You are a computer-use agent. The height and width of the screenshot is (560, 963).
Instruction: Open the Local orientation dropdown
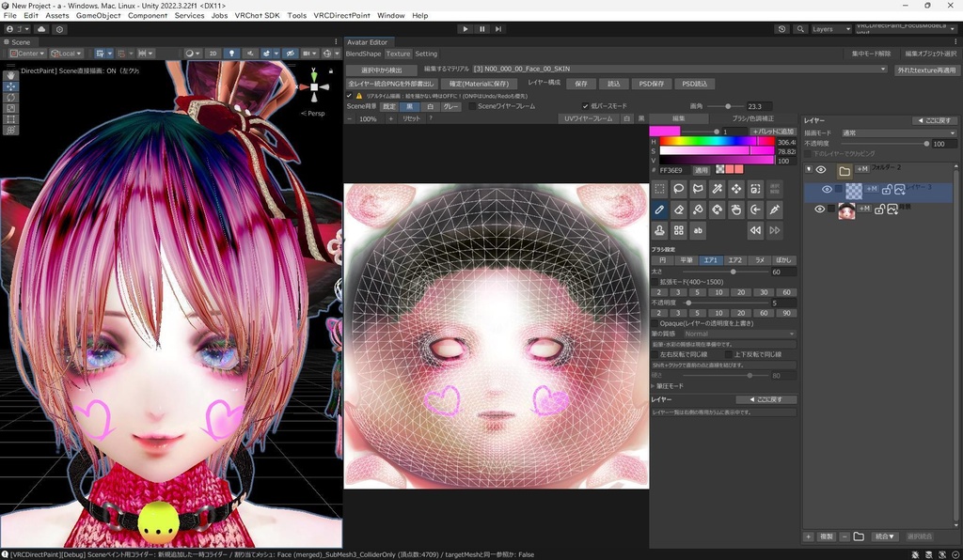click(x=67, y=54)
